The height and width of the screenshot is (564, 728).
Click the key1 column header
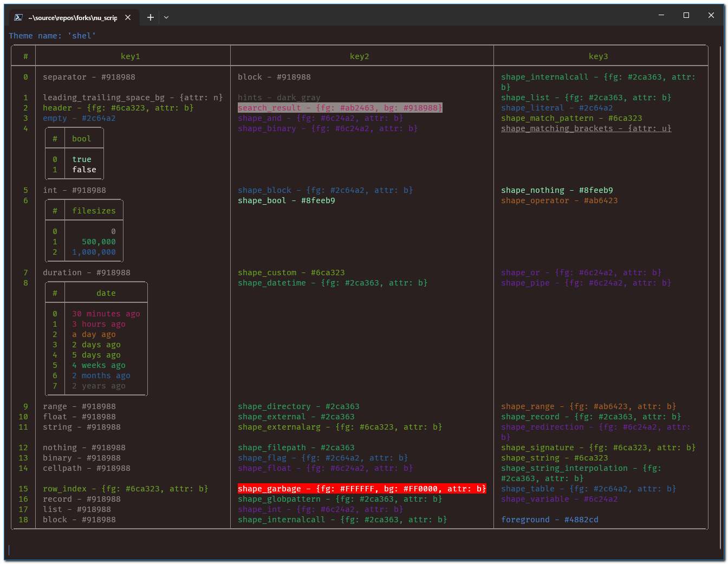click(x=131, y=56)
